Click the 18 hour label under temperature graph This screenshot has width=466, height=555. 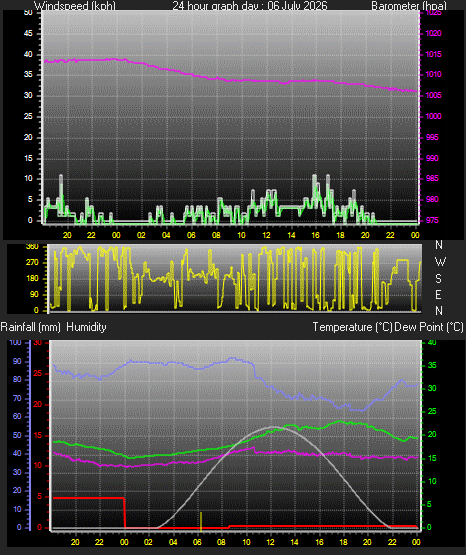click(343, 542)
